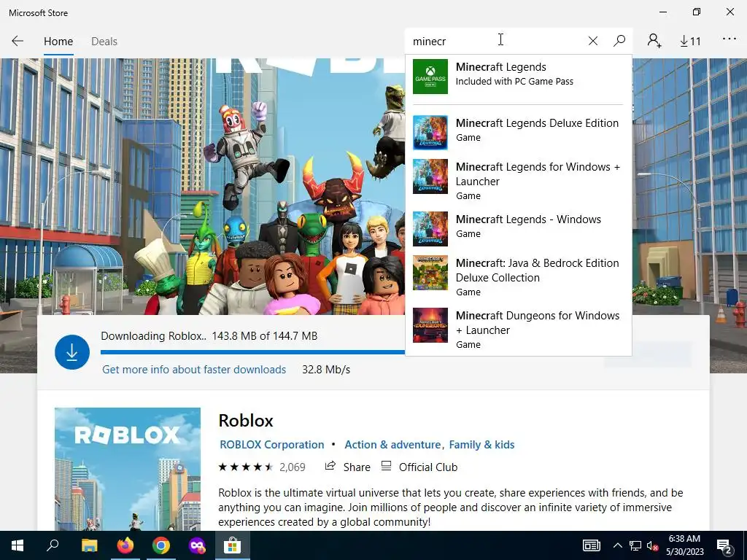The width and height of the screenshot is (747, 560).
Task: Click the Roblox title text
Action: [x=246, y=421]
